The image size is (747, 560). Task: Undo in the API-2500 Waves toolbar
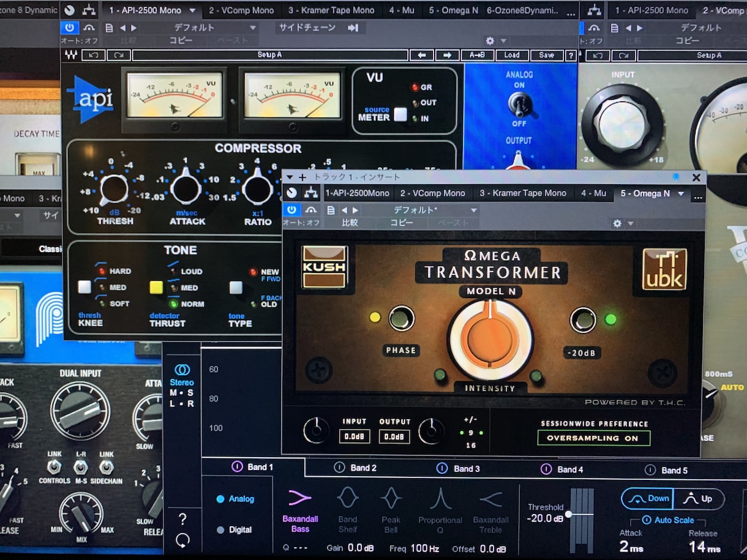[x=93, y=55]
